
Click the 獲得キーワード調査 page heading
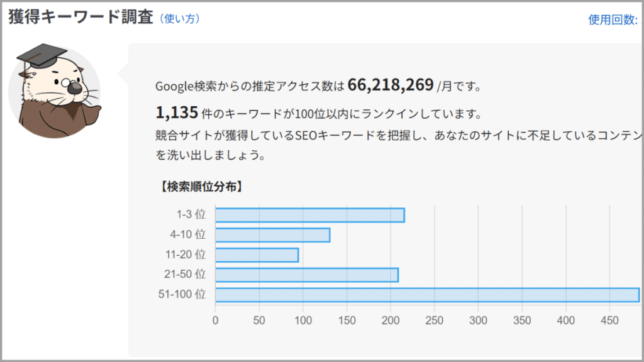(x=80, y=17)
